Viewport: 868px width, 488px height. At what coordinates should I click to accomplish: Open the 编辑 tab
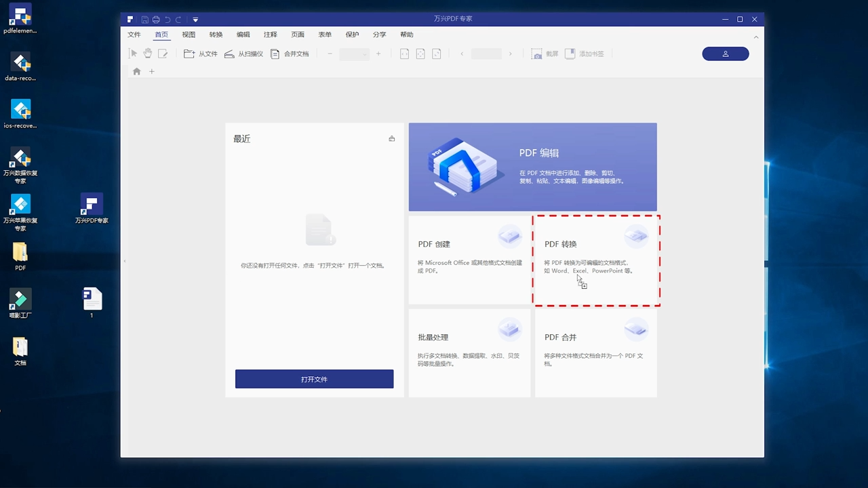[243, 35]
